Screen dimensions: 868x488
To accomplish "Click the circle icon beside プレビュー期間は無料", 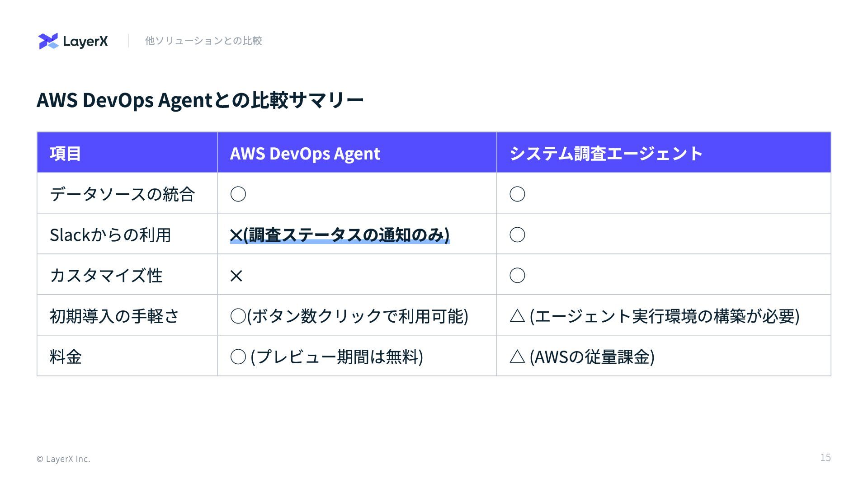I will pyautogui.click(x=238, y=357).
